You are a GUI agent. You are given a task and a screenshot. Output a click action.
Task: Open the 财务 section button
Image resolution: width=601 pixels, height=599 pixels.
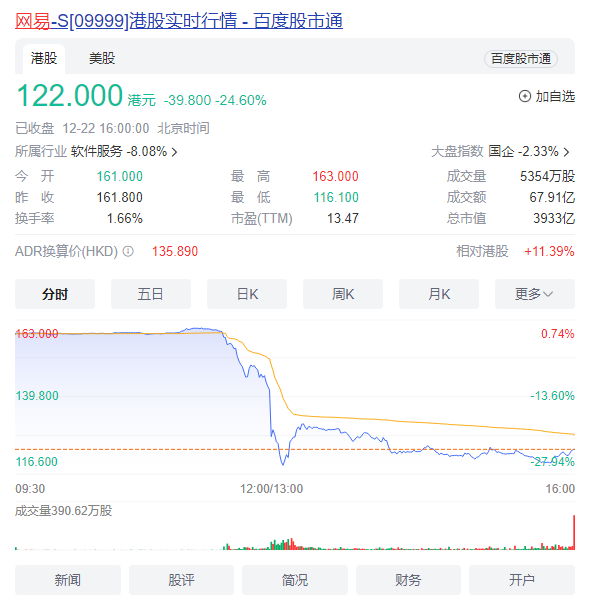click(408, 580)
